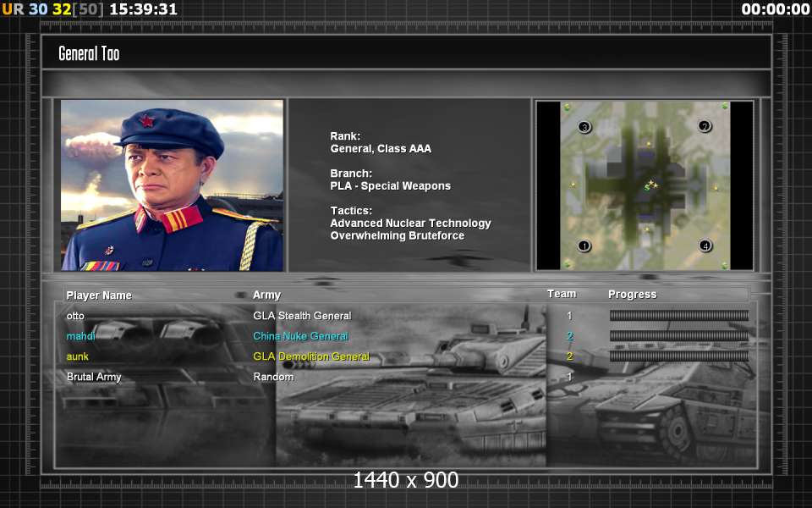Click mahdi's loading progress bar
The width and height of the screenshot is (812, 508).
[x=679, y=335]
